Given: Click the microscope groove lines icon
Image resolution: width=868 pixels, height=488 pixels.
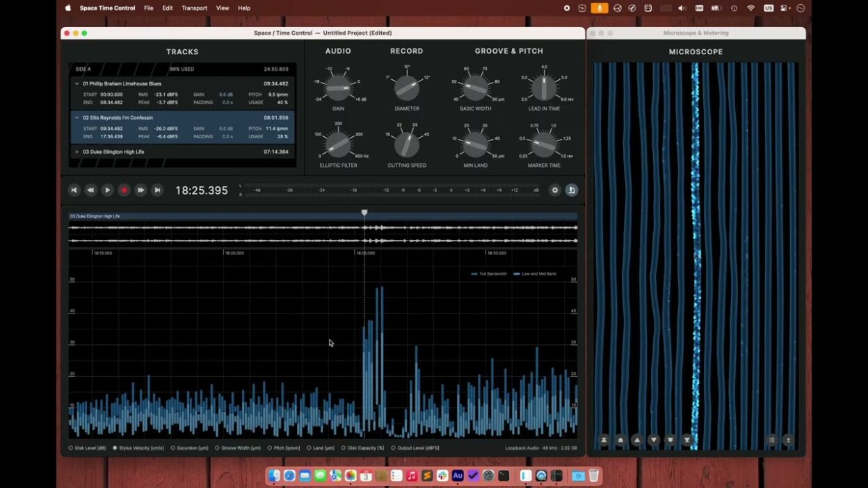Looking at the screenshot, I should pos(771,440).
